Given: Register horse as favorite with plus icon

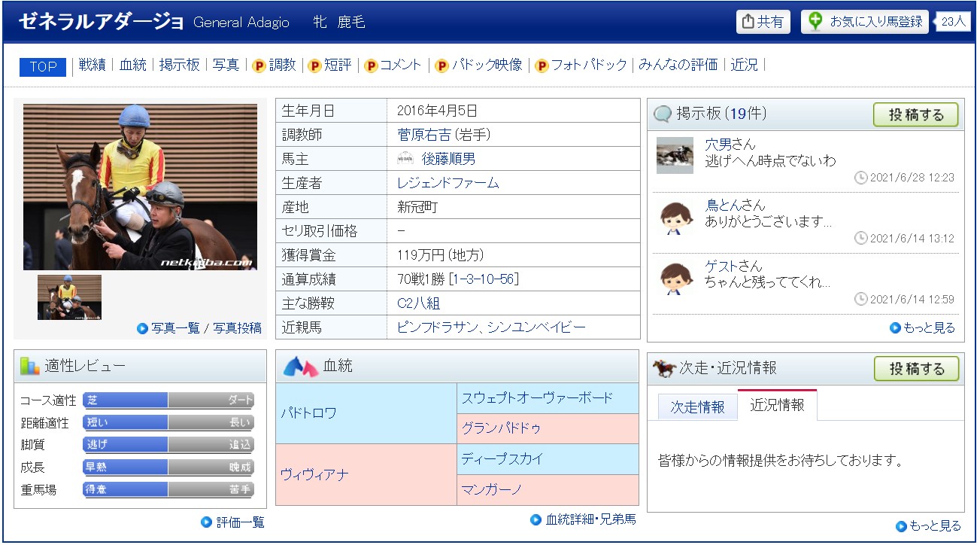Looking at the screenshot, I should coord(864,22).
